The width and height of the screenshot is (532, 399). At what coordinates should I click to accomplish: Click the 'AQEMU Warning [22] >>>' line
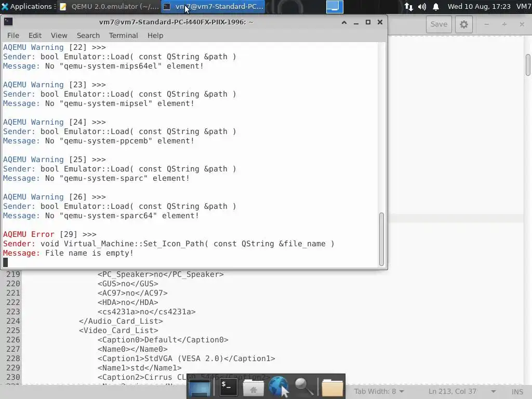click(54, 47)
